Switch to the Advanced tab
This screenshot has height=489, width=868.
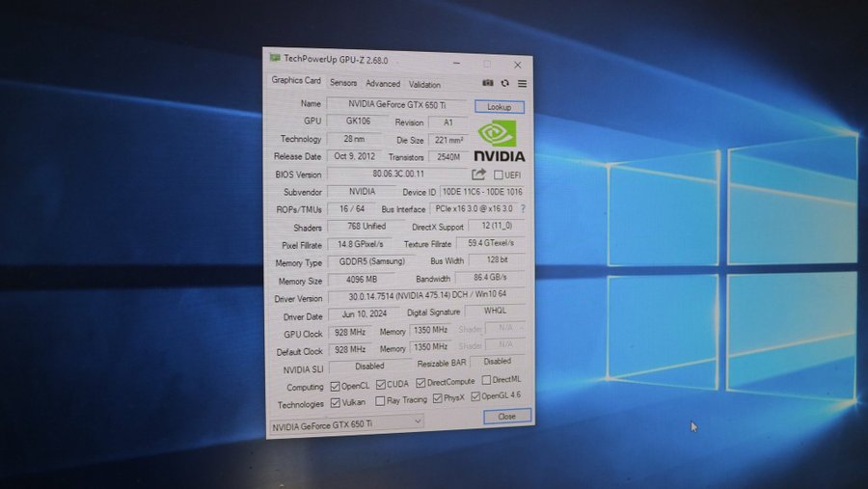click(383, 84)
